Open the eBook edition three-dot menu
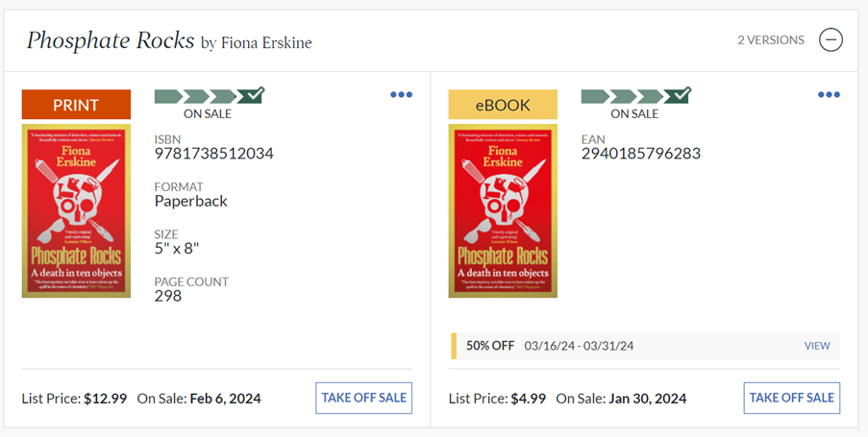 pos(829,94)
